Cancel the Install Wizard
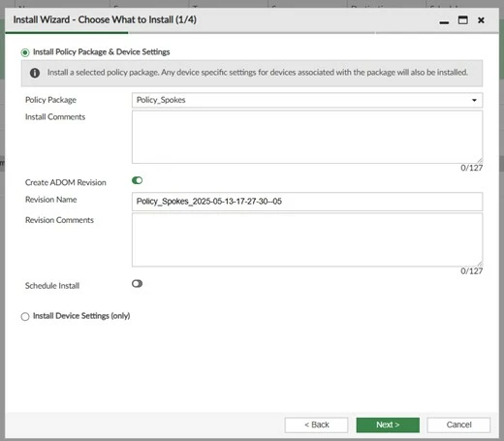Image resolution: width=504 pixels, height=441 pixels. (458, 425)
